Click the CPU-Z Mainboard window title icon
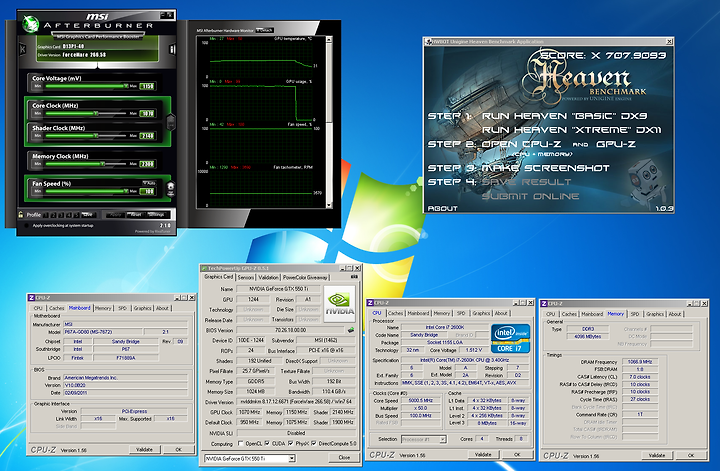 [31, 297]
